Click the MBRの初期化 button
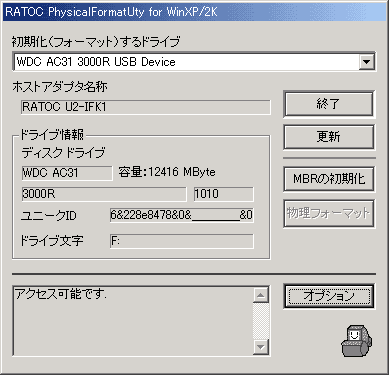This screenshot has height=375, width=389. pyautogui.click(x=329, y=179)
